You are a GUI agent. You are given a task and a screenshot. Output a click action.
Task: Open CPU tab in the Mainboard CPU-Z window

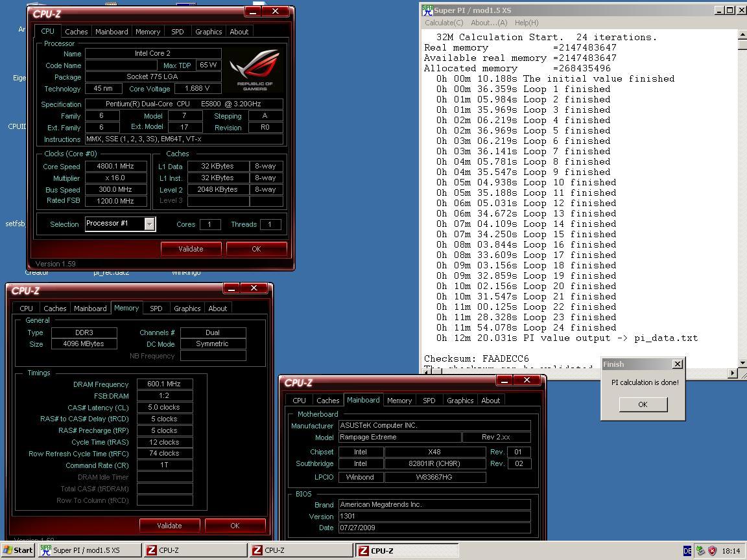(299, 401)
